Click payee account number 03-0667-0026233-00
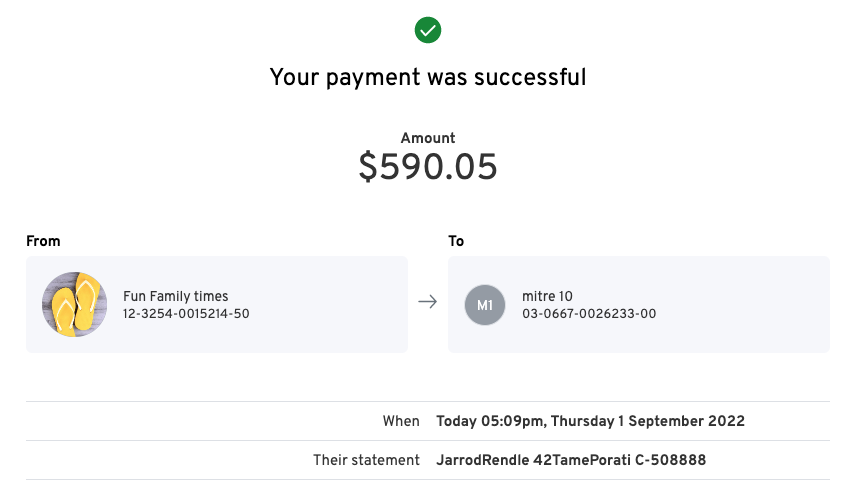The height and width of the screenshot is (485, 856). (589, 314)
